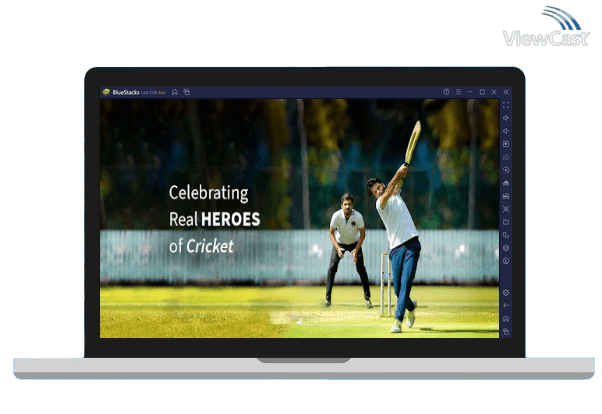The height and width of the screenshot is (414, 602).
Task: Click the square play-button sidebar icon
Action: pos(506,144)
